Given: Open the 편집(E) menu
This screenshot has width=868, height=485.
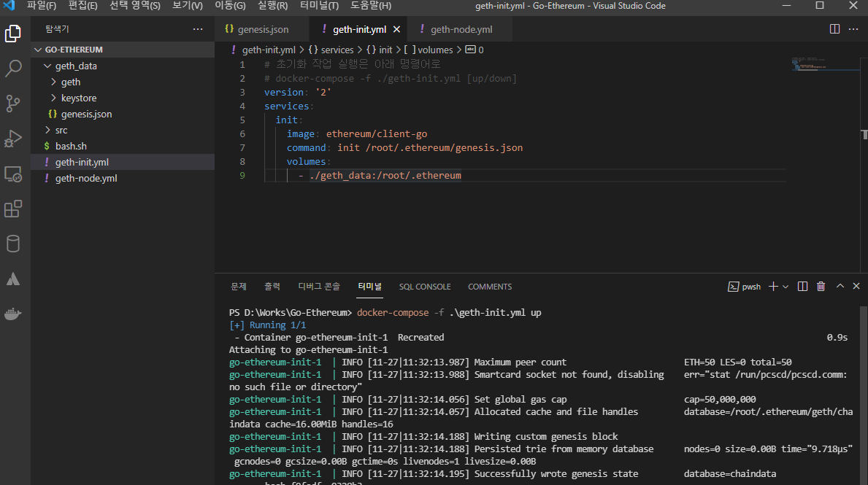Looking at the screenshot, I should coord(82,6).
